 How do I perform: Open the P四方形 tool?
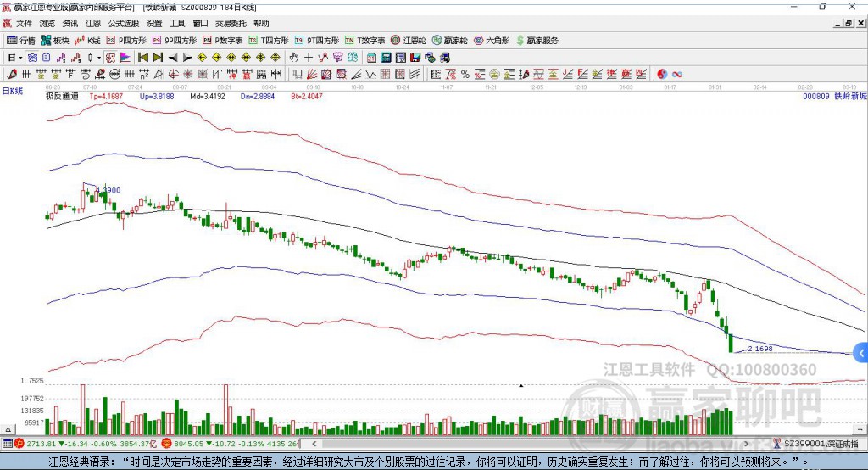click(x=126, y=41)
